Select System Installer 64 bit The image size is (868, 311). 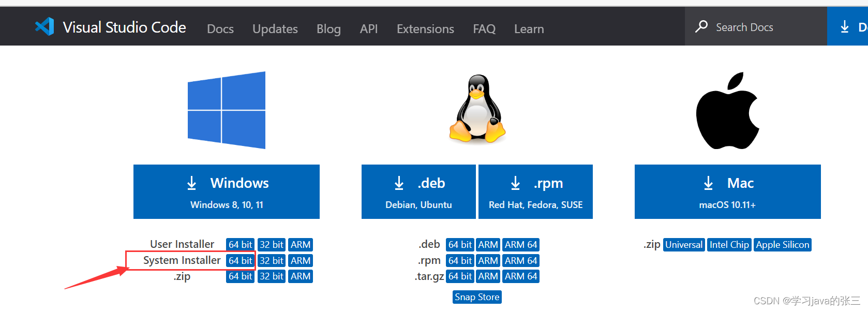[241, 261]
